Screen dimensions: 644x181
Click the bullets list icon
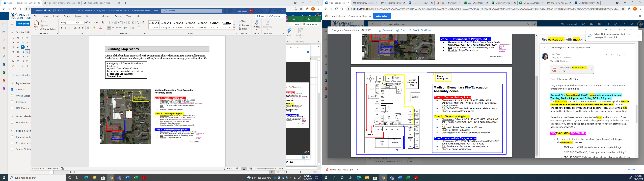[x=109, y=22]
